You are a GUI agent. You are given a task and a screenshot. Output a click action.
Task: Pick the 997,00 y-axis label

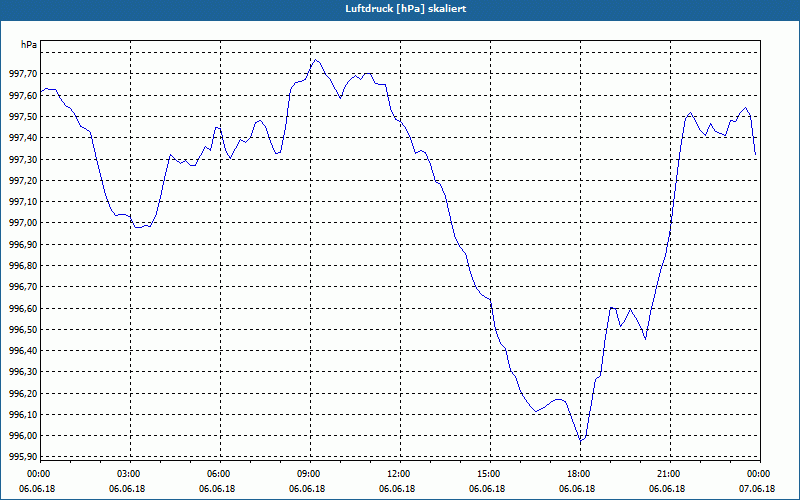click(x=23, y=223)
